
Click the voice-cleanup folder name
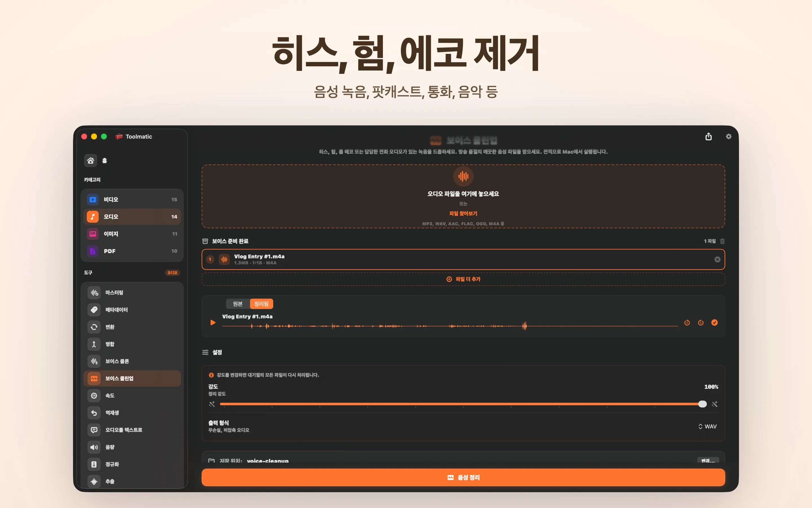[x=268, y=461]
